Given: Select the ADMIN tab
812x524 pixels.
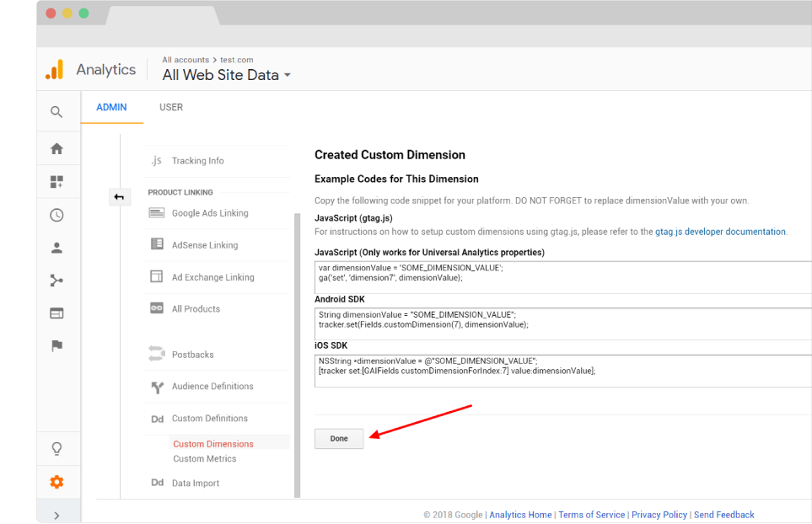Looking at the screenshot, I should [x=111, y=107].
